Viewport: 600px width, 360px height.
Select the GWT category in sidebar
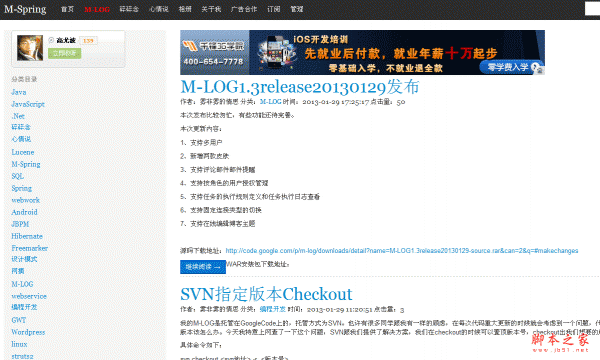tap(18, 320)
